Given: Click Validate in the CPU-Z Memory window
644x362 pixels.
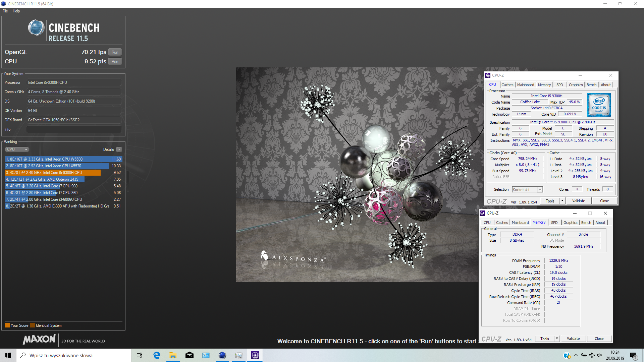Looking at the screenshot, I should pyautogui.click(x=573, y=339).
